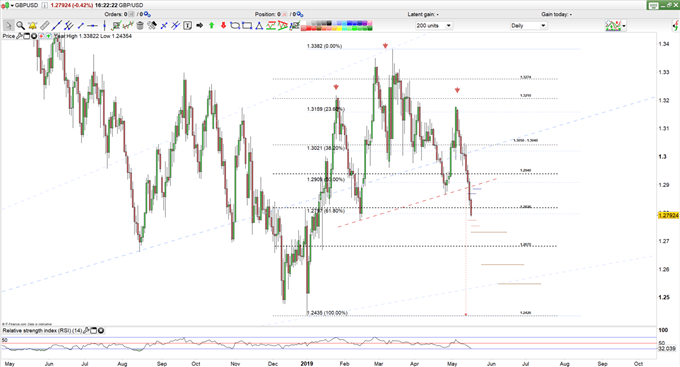
Task: Select the Fibonacci crossing lines tool
Action: click(176, 26)
